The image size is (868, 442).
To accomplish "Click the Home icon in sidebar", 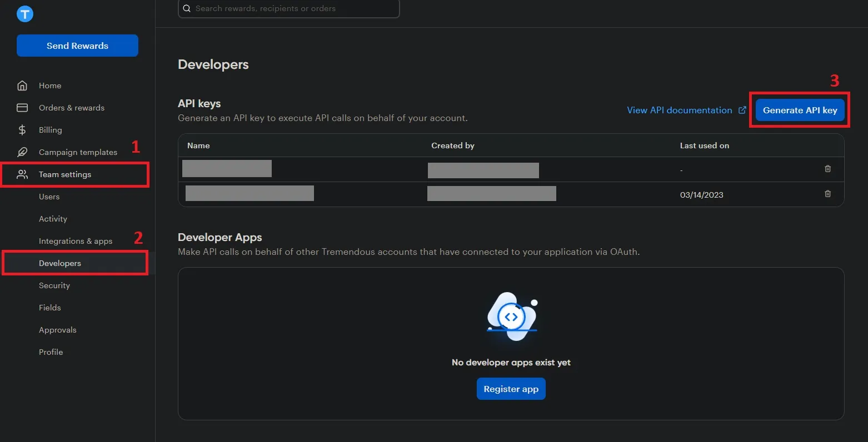I will coord(22,85).
